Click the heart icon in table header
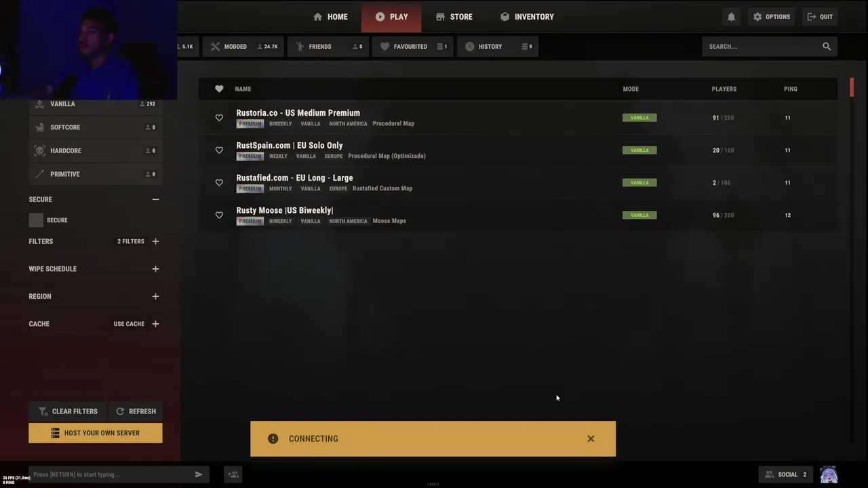This screenshot has height=488, width=868. coord(219,89)
